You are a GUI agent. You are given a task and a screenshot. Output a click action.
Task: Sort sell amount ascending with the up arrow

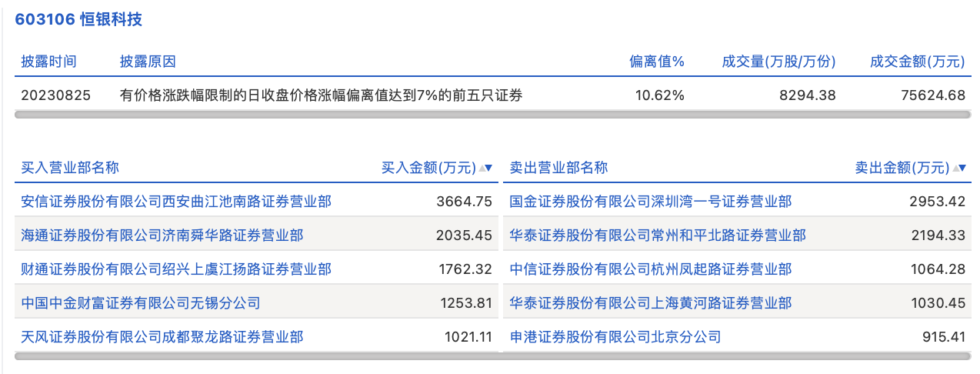tap(955, 168)
